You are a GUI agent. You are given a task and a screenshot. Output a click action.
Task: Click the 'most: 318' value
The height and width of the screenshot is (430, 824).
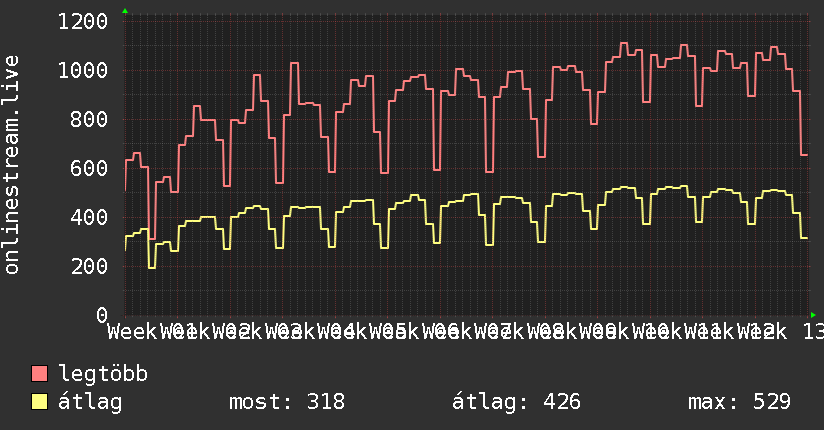287,402
